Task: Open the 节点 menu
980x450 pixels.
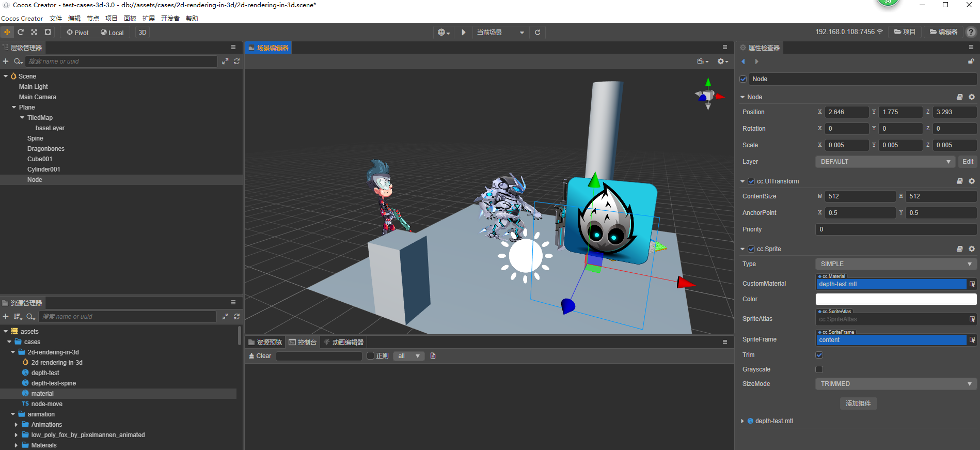Action: pyautogui.click(x=93, y=19)
